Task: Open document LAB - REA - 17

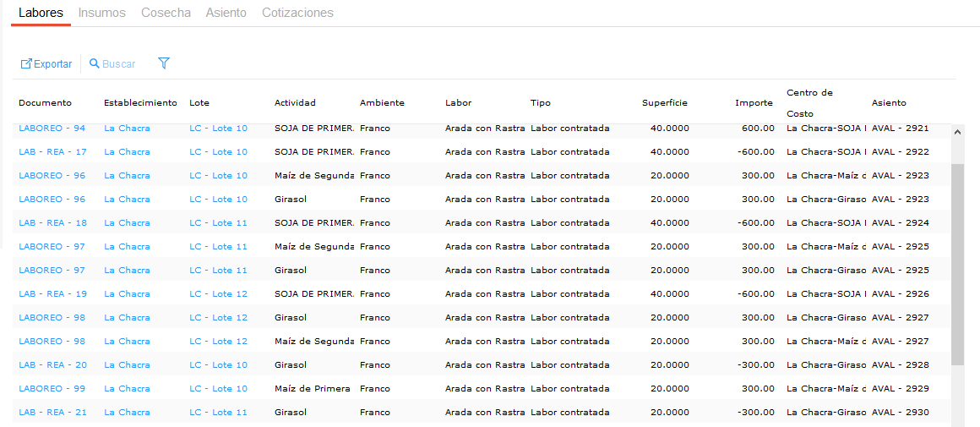Action: [52, 152]
